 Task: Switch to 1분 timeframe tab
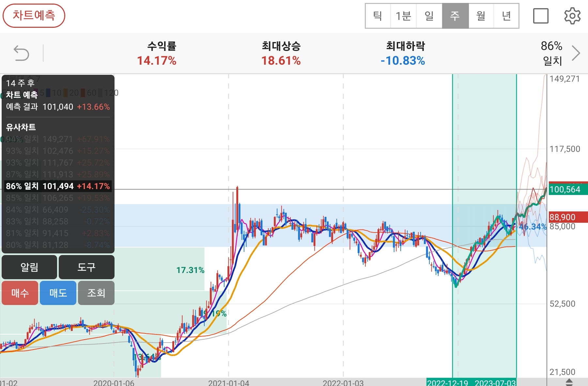click(403, 16)
